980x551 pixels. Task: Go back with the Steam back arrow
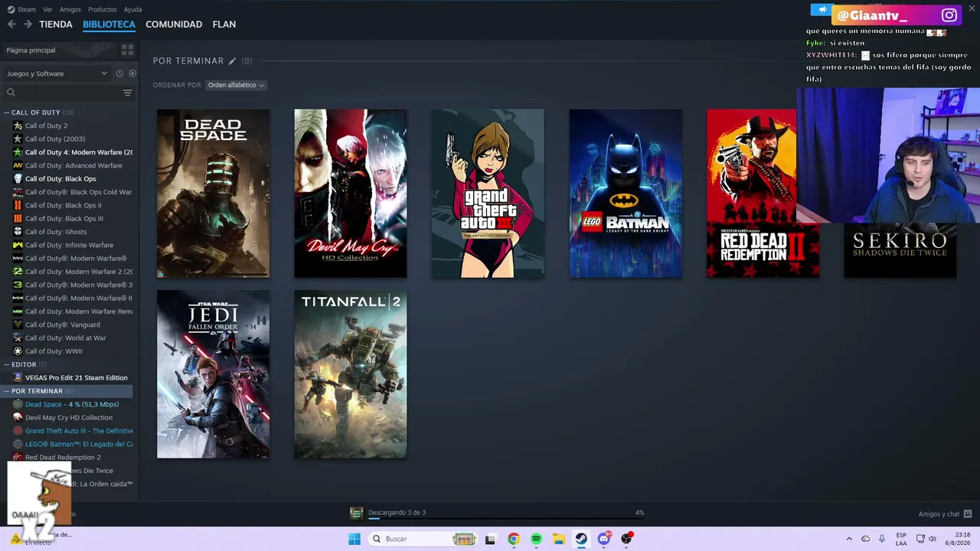(x=11, y=24)
